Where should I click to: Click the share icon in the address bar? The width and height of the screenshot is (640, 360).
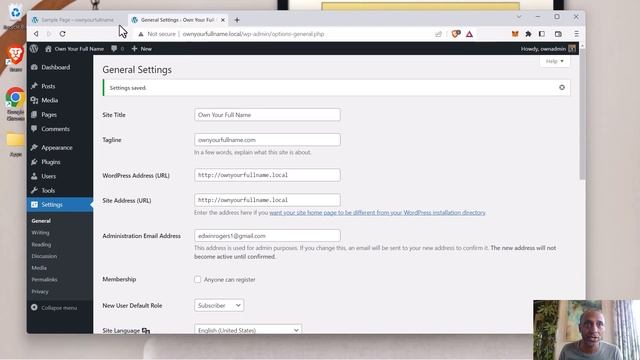pyautogui.click(x=438, y=34)
